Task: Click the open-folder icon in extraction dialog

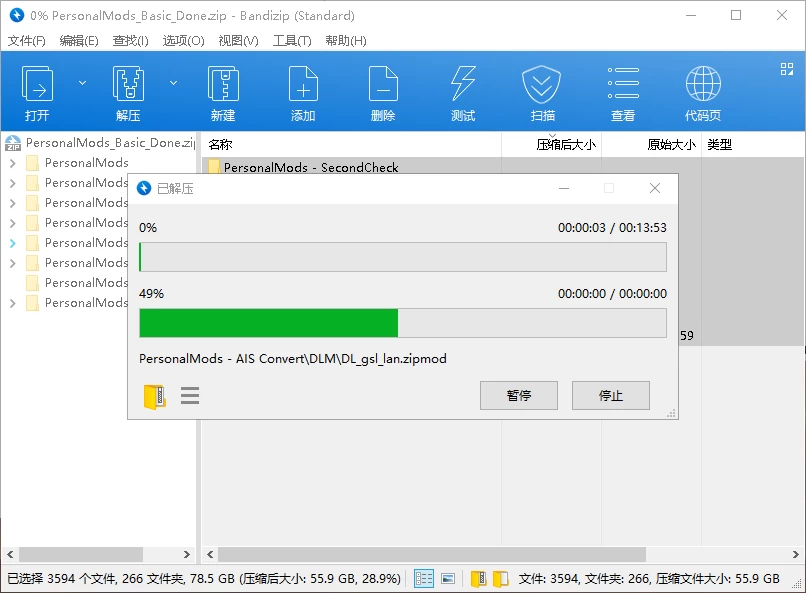Action: tap(154, 397)
